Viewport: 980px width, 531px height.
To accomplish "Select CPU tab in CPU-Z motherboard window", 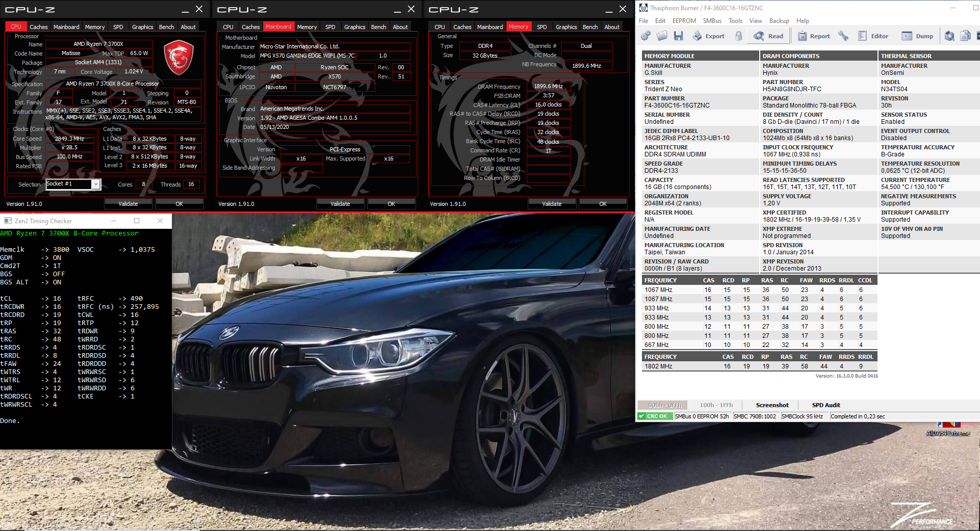I will point(228,27).
